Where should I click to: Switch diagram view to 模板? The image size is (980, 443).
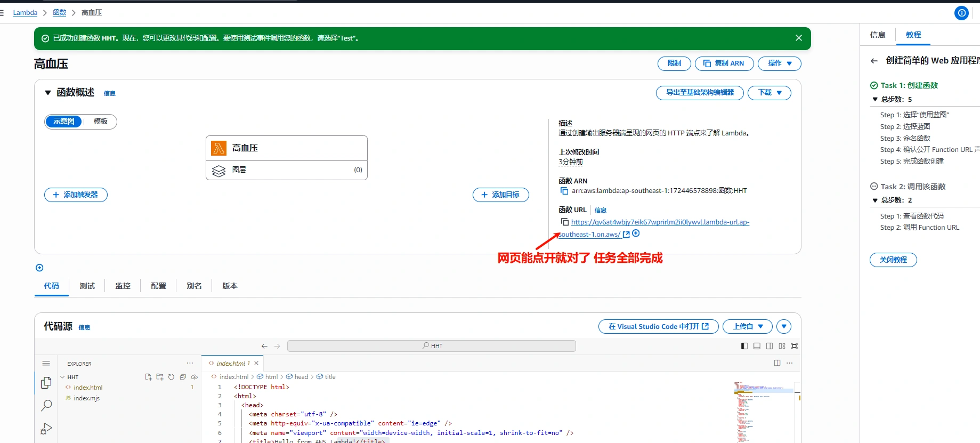coord(100,122)
